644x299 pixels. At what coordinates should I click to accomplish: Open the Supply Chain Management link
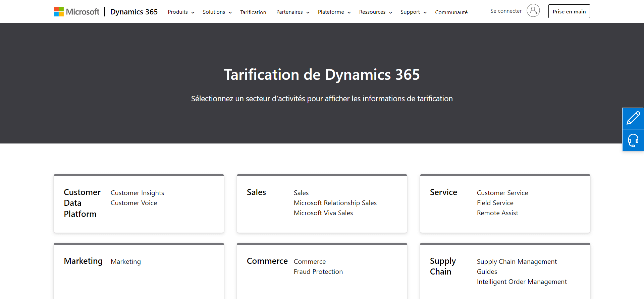[x=517, y=261]
